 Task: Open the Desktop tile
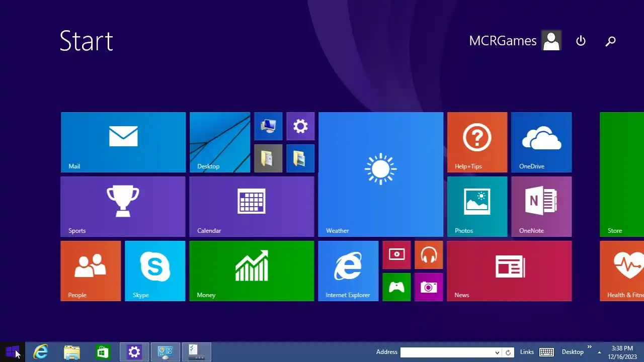pyautogui.click(x=220, y=142)
